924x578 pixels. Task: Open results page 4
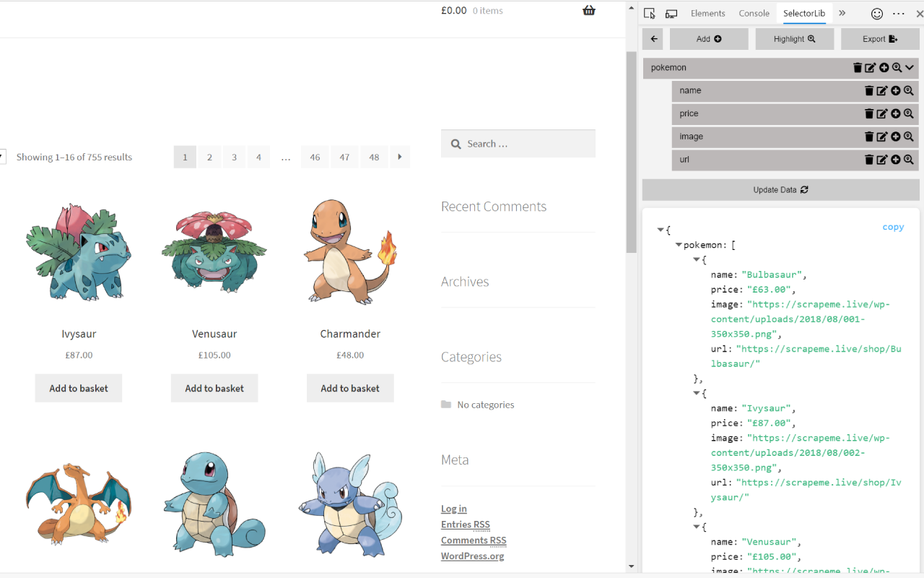pyautogui.click(x=258, y=157)
